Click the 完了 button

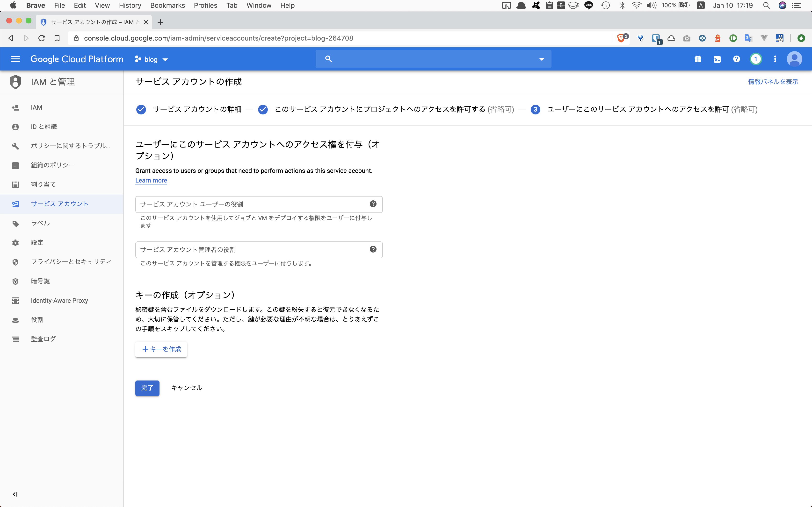click(x=147, y=388)
